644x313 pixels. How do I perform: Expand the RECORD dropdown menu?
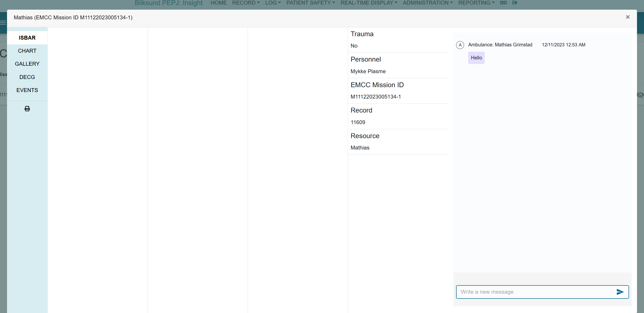coord(246,3)
